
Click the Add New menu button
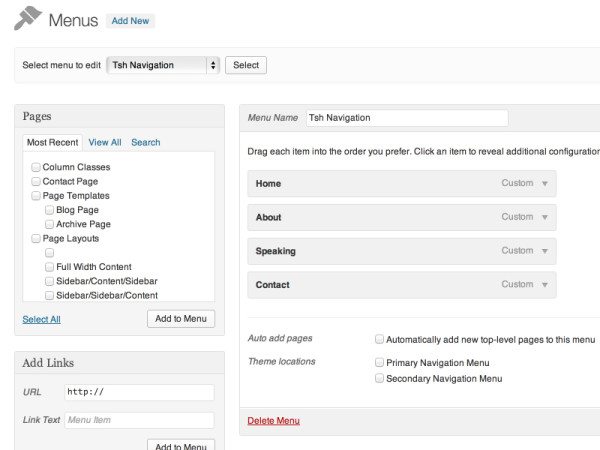pos(130,21)
